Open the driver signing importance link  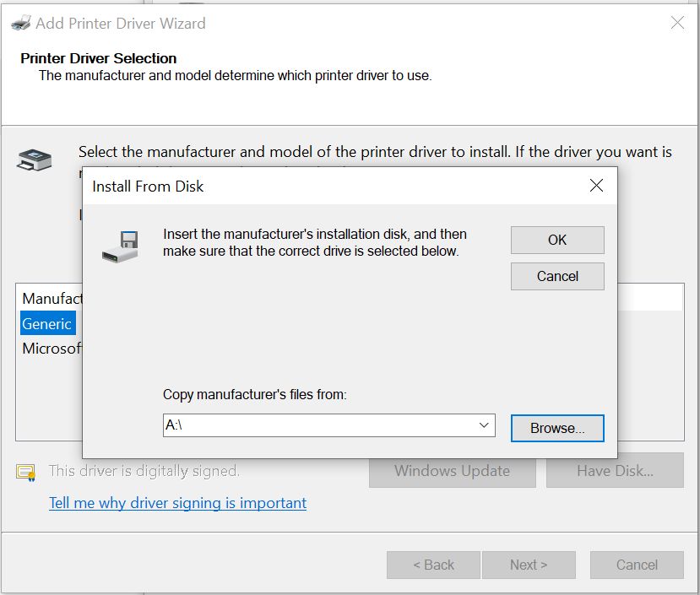tap(177, 503)
